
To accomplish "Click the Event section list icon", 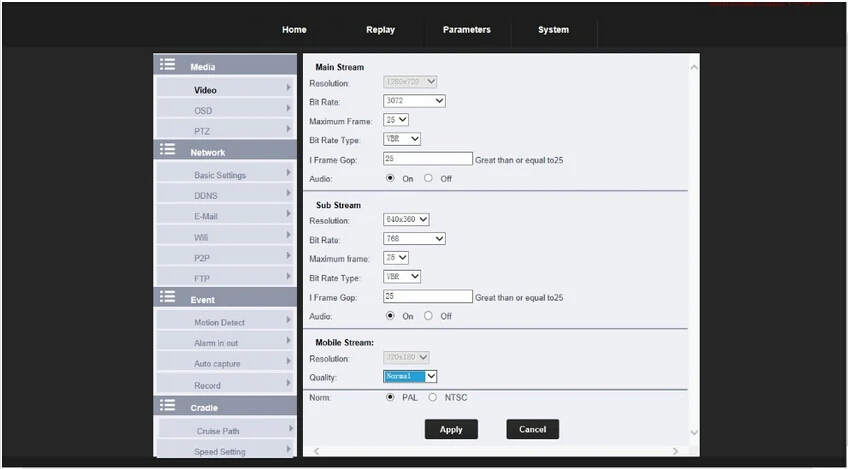I will (x=168, y=296).
